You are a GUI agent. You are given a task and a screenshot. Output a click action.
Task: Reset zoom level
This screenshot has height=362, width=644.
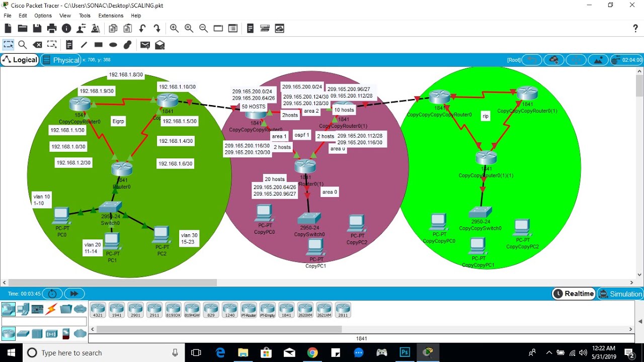(189, 29)
